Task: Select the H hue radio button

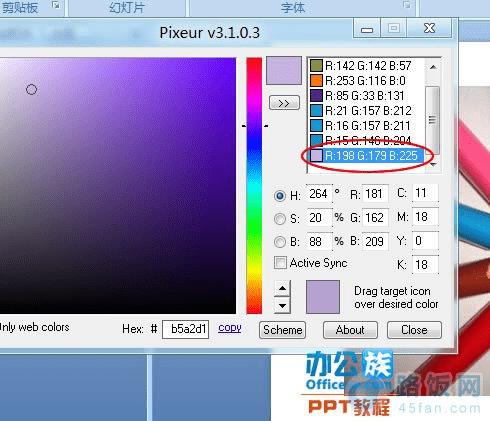Action: 280,195
